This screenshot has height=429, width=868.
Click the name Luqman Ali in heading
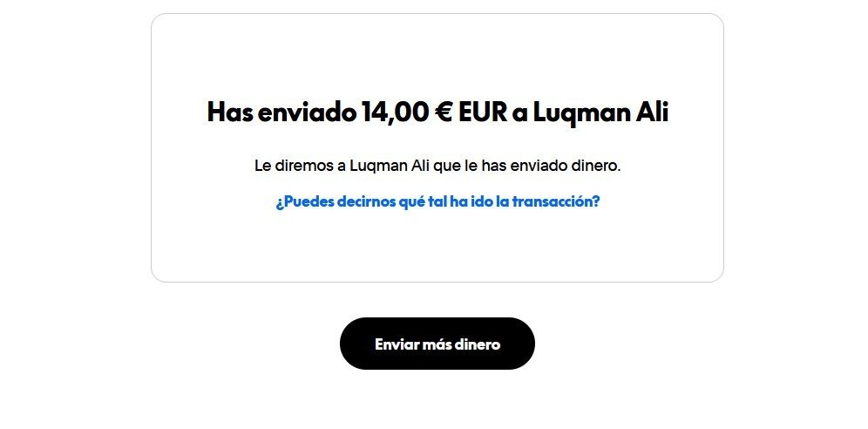click(600, 113)
